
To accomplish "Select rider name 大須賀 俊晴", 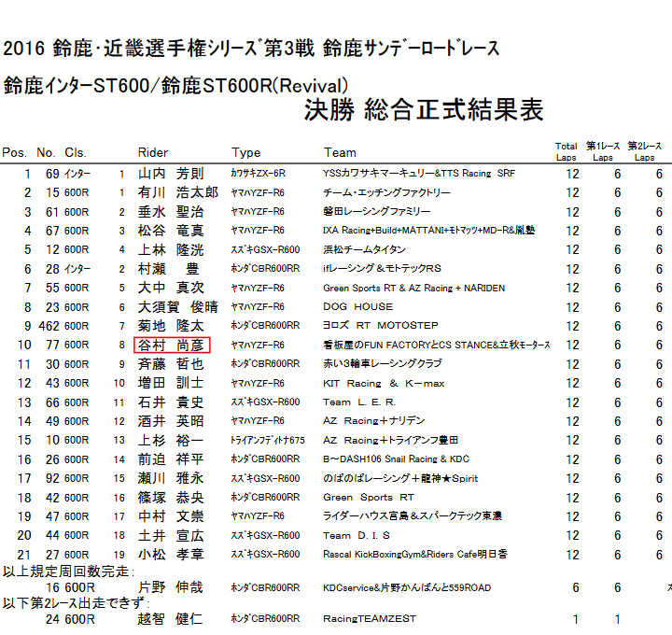I will [178, 307].
